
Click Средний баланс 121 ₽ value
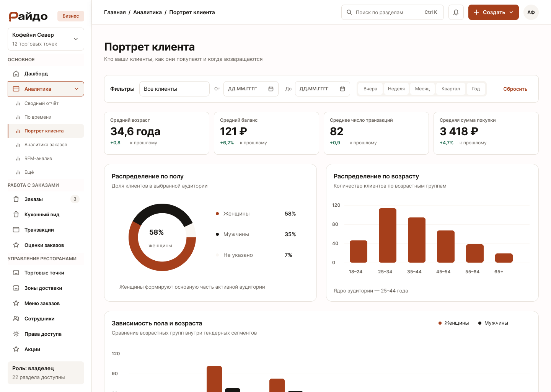233,131
